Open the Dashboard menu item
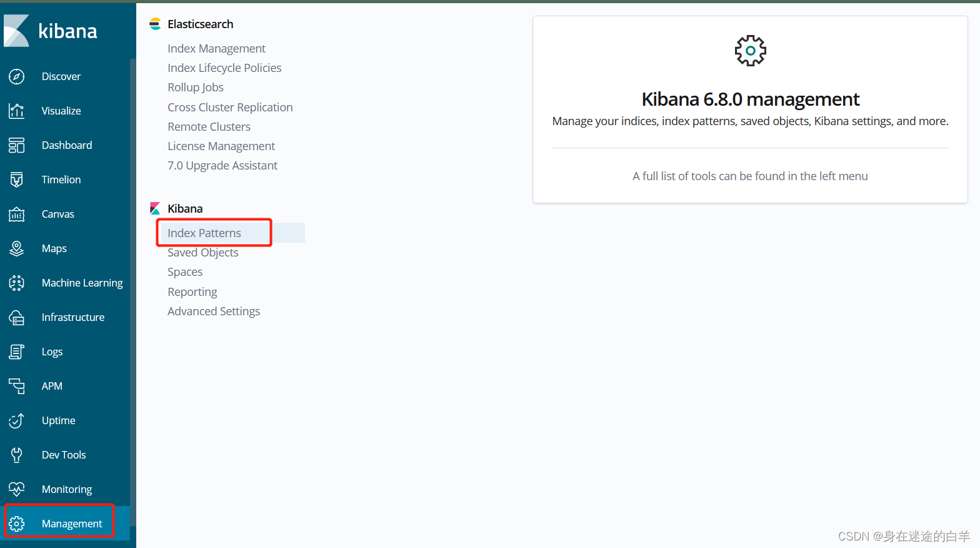Screen dimensions: 980x548 click(x=67, y=145)
